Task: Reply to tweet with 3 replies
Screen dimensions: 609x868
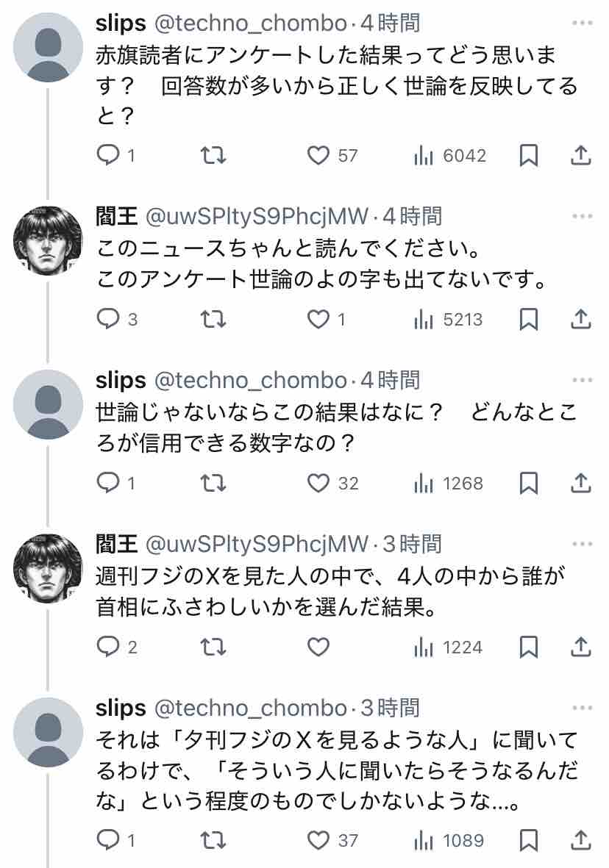Action: click(x=109, y=320)
